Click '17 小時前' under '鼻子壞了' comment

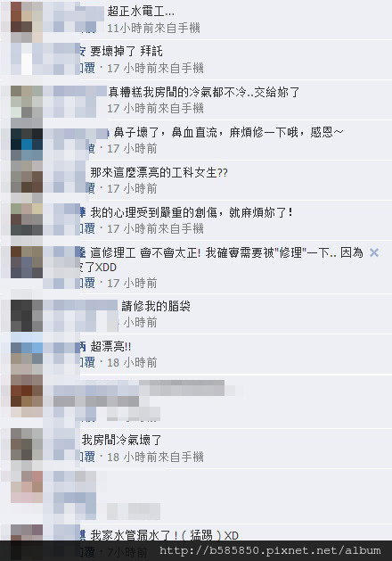132,148
